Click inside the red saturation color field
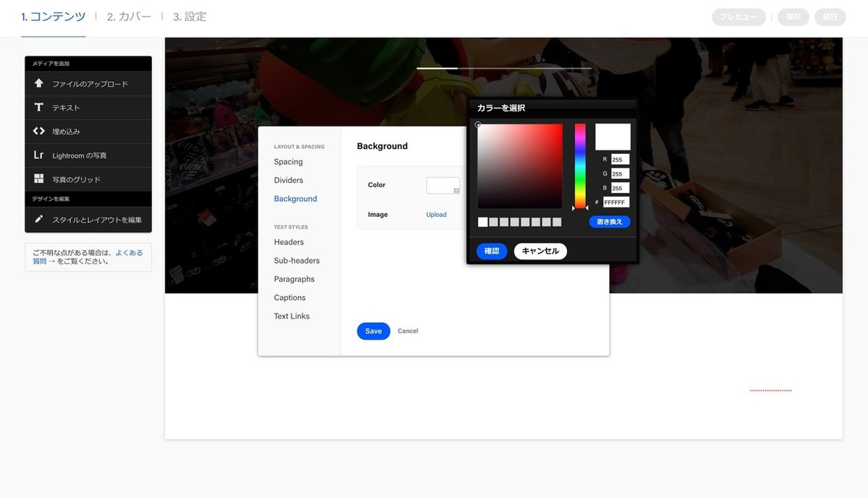868x498 pixels. tap(520, 166)
